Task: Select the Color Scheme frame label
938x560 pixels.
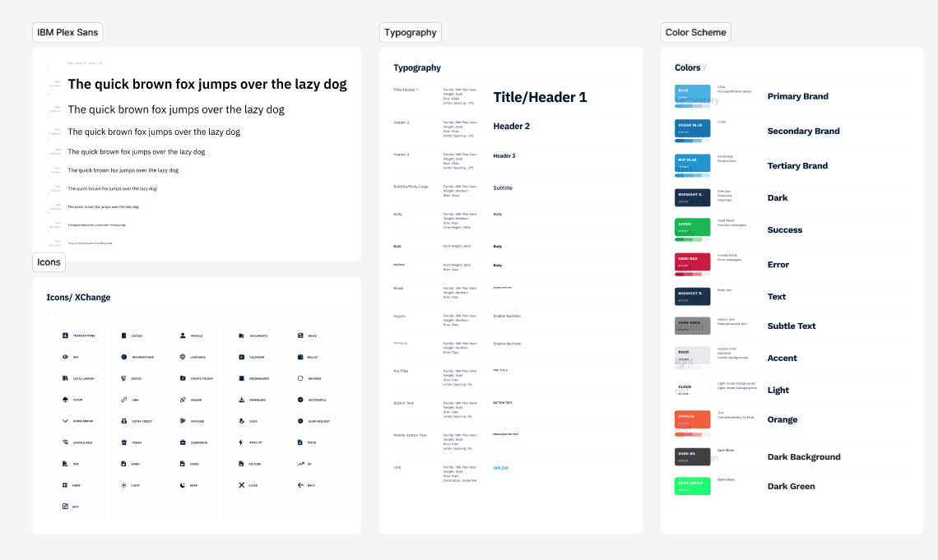Action: coord(696,32)
